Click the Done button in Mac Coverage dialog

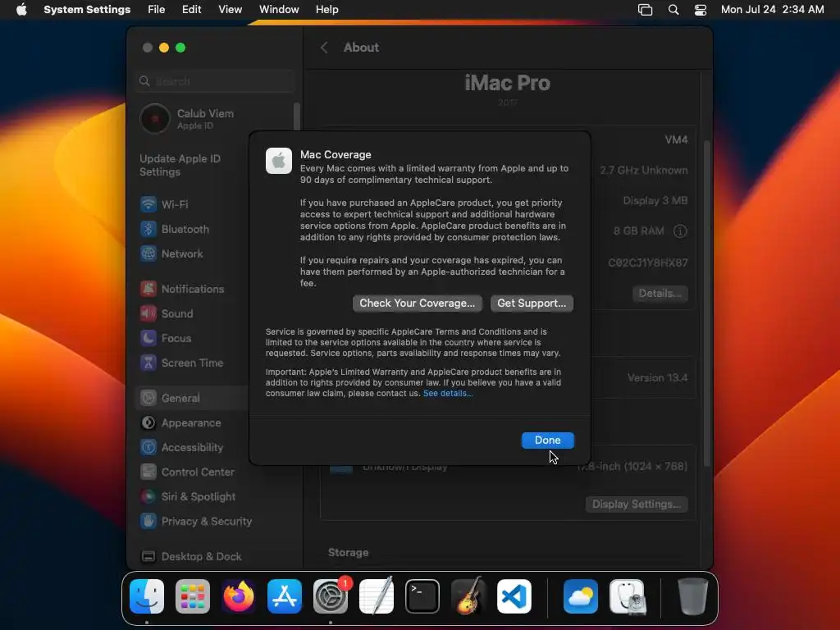547,440
